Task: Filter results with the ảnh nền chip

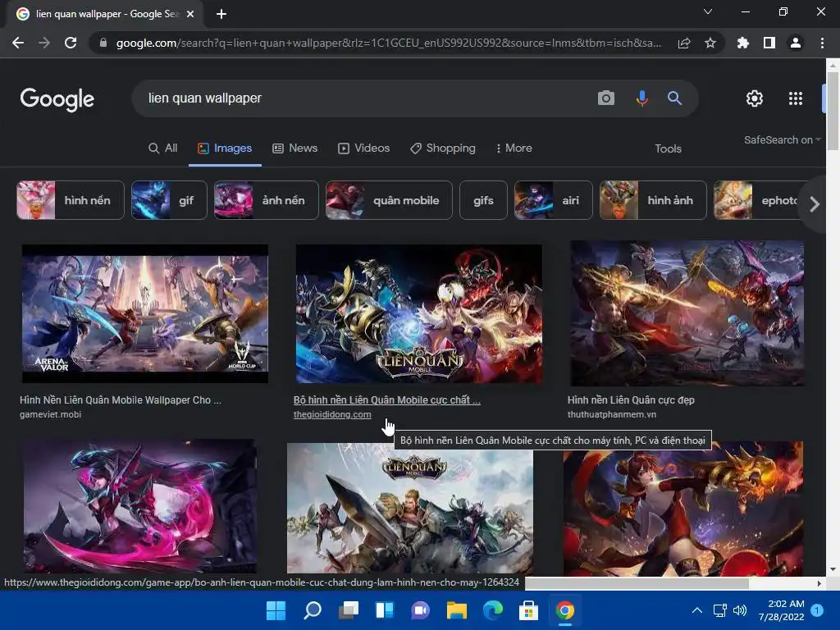Action: coord(267,200)
